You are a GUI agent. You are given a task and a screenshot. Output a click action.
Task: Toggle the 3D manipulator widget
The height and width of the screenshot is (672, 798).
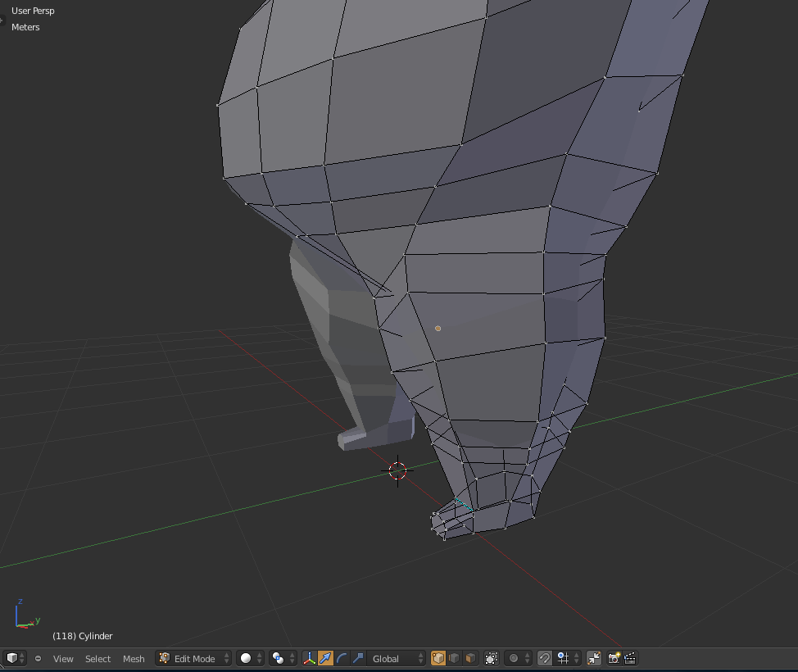pyautogui.click(x=310, y=658)
